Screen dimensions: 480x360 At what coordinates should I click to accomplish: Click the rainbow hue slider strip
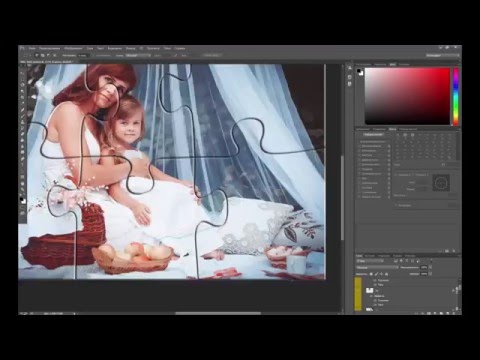pyautogui.click(x=456, y=96)
